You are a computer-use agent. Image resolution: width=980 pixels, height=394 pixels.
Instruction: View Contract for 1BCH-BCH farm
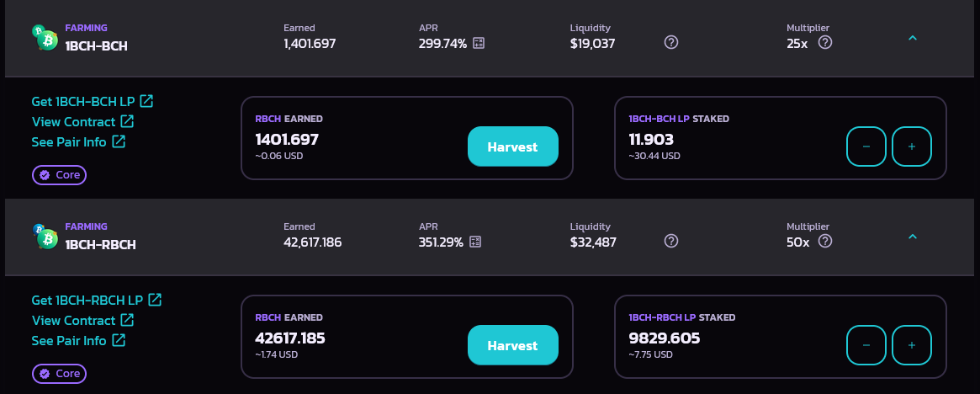[x=82, y=121]
